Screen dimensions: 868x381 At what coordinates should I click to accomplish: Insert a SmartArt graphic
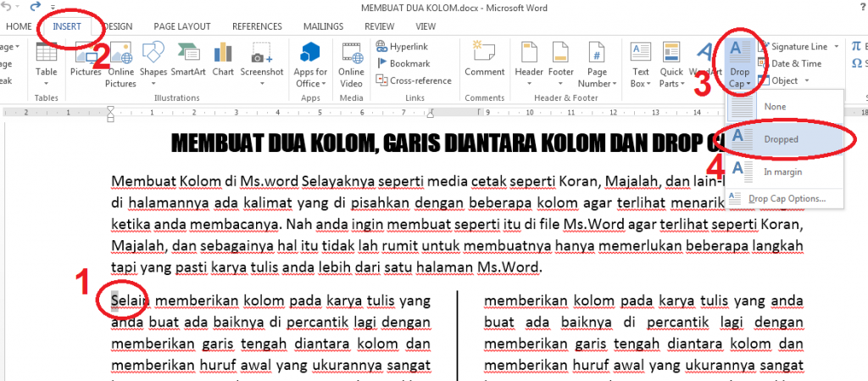[x=189, y=59]
